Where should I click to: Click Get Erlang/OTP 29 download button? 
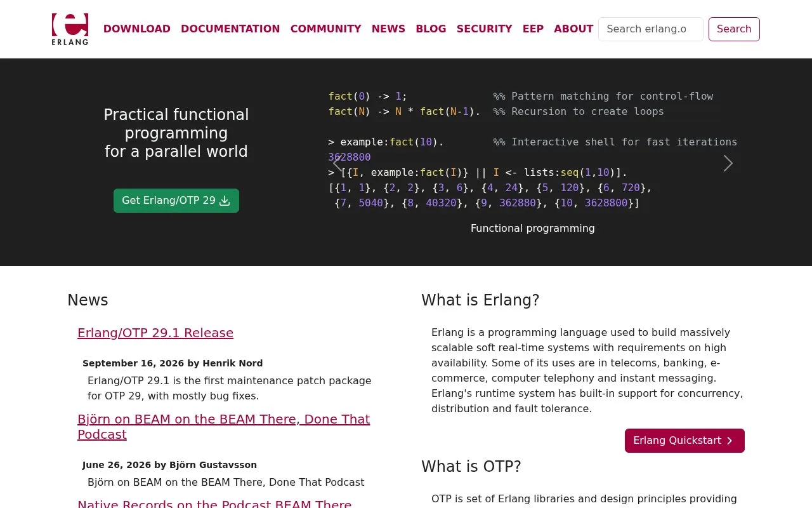click(x=176, y=201)
